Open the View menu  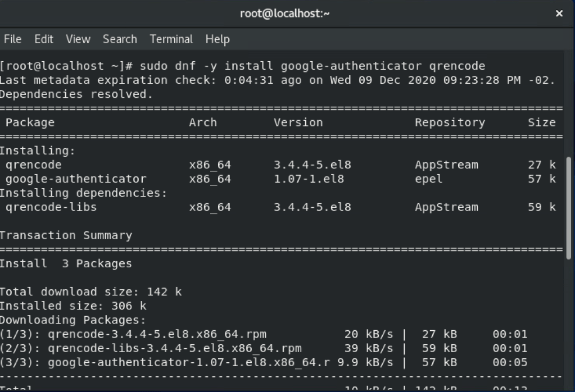[78, 39]
